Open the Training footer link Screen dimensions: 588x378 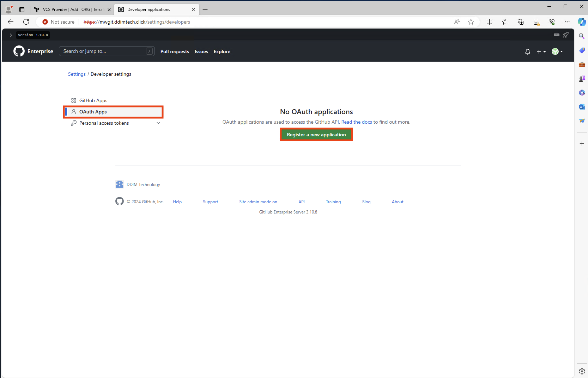coord(333,202)
